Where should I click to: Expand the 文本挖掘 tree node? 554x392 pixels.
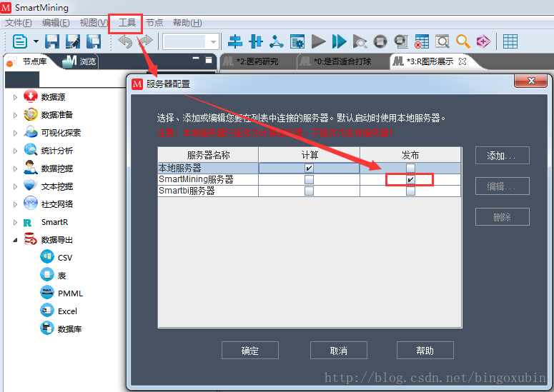[15, 186]
